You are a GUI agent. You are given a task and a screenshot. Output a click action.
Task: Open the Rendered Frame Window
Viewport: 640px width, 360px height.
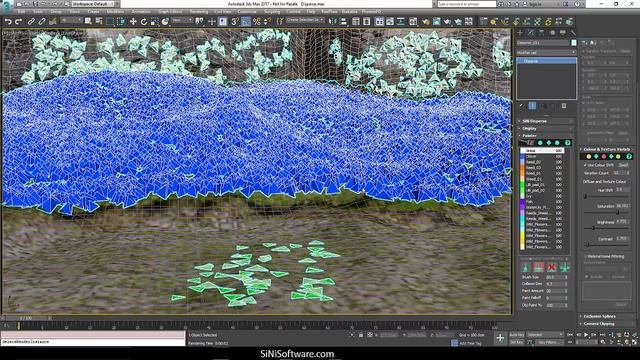coord(436,21)
